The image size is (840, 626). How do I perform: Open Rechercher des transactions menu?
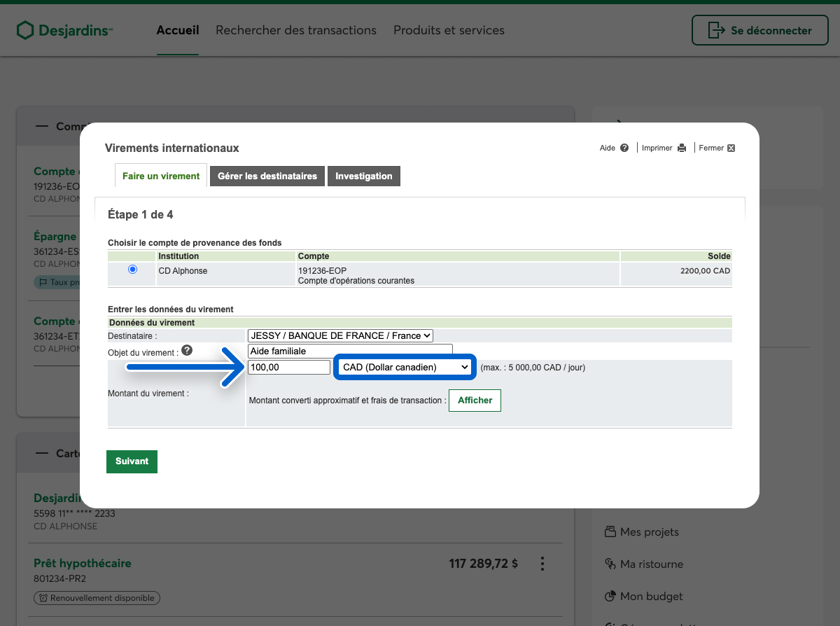296,30
